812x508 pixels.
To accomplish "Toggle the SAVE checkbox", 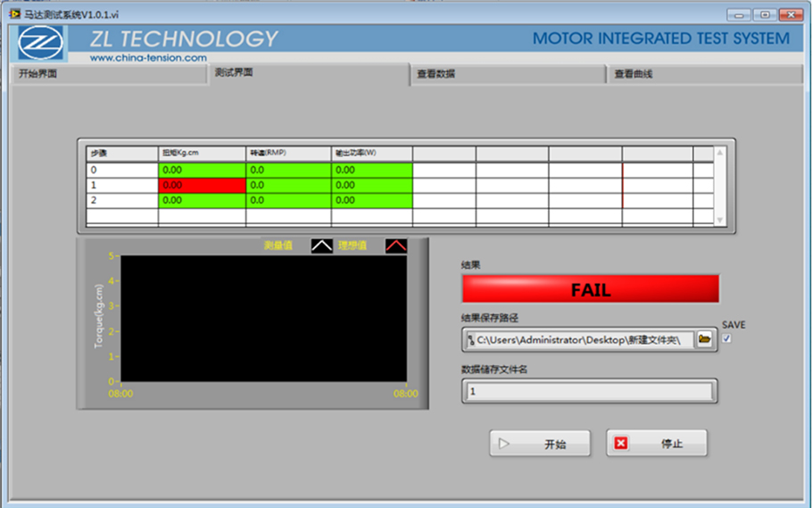I will click(x=726, y=339).
